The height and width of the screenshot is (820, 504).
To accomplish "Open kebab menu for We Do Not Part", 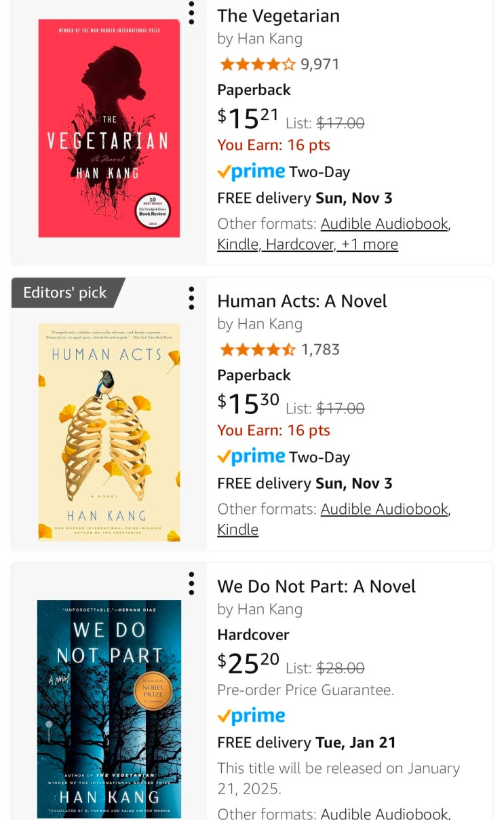I will pos(191,583).
